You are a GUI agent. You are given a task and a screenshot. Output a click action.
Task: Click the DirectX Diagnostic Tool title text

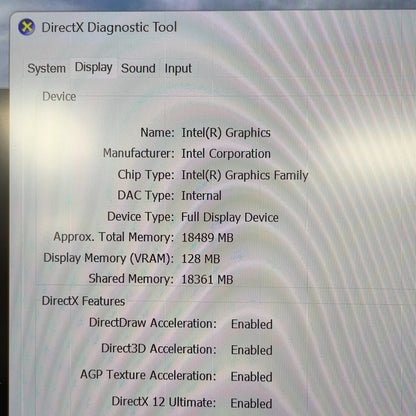point(109,27)
